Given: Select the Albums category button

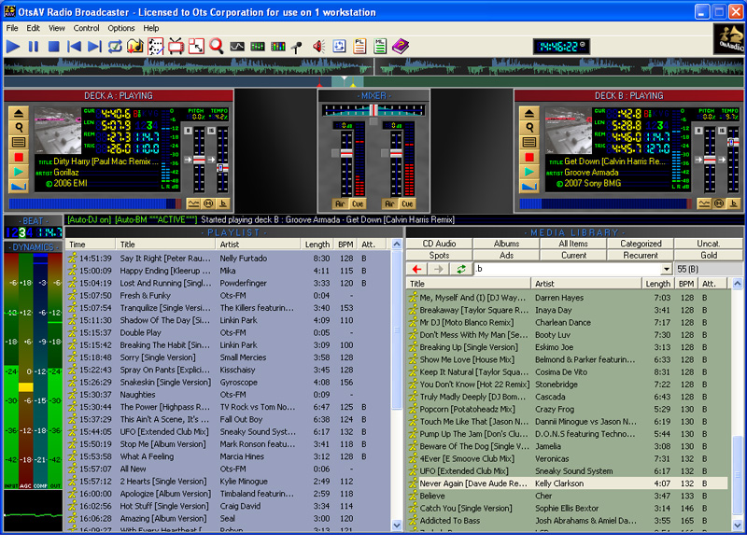Looking at the screenshot, I should point(506,244).
